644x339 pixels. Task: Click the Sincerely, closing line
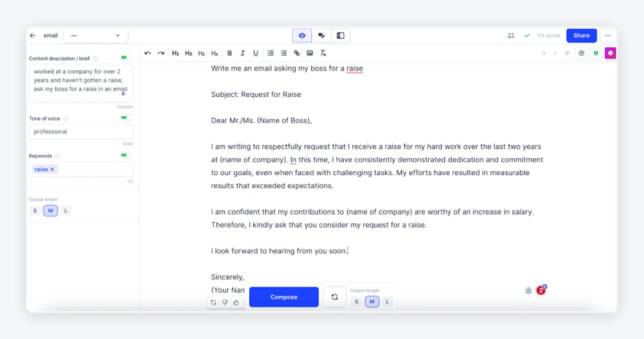[227, 277]
